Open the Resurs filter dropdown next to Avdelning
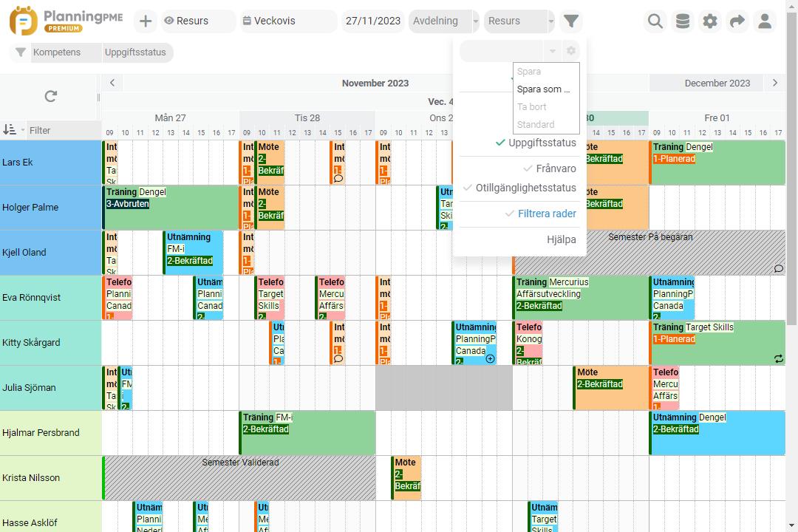 click(x=519, y=21)
